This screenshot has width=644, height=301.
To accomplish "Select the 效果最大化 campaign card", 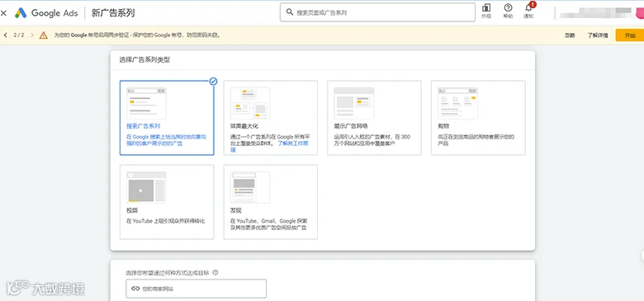I will coord(271,118).
